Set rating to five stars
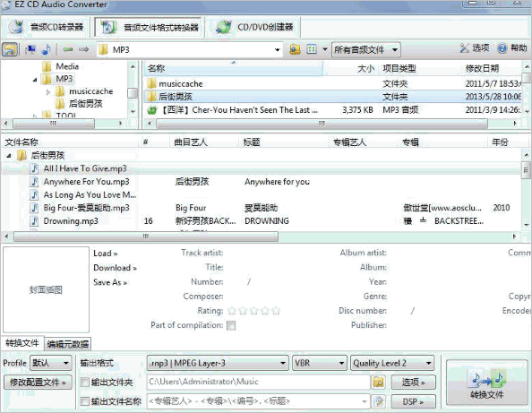This screenshot has width=532, height=413. click(x=276, y=311)
